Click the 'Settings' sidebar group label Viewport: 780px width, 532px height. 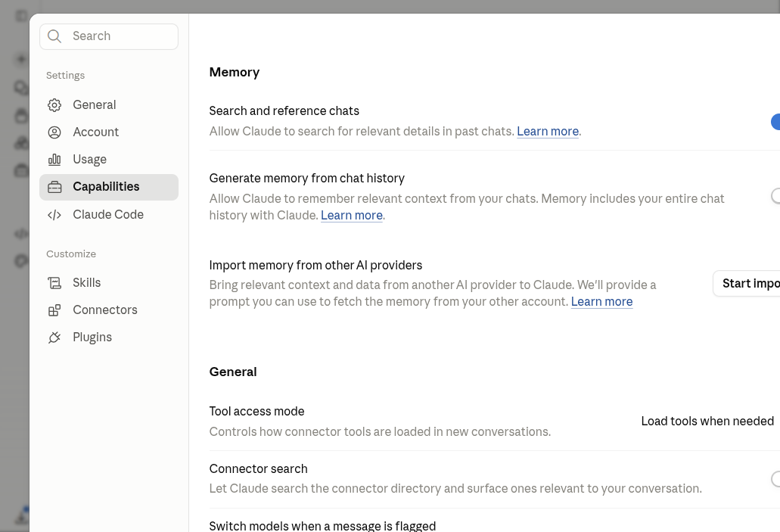[66, 76]
